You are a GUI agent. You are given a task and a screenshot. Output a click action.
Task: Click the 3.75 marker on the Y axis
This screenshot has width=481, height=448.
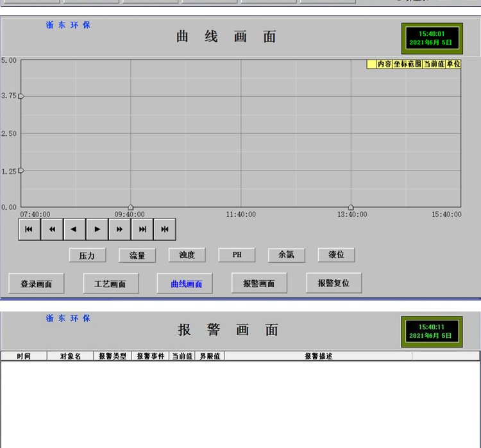click(x=21, y=96)
